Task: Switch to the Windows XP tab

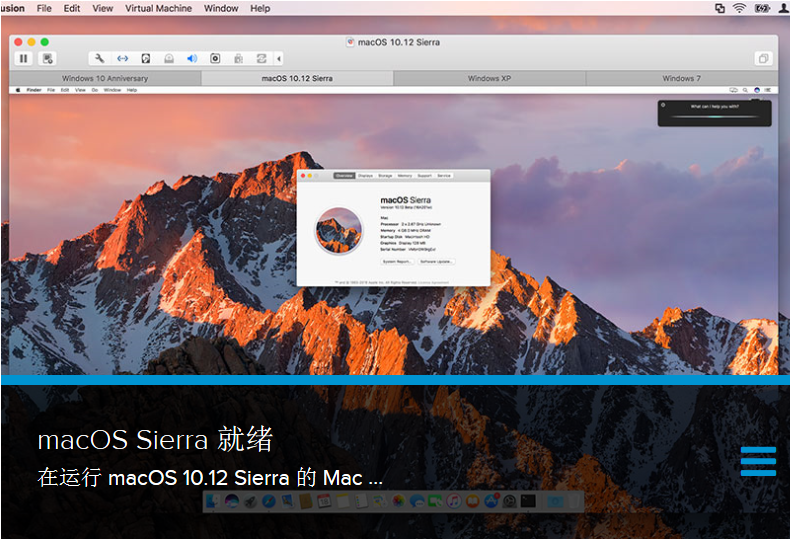Action: (x=489, y=78)
